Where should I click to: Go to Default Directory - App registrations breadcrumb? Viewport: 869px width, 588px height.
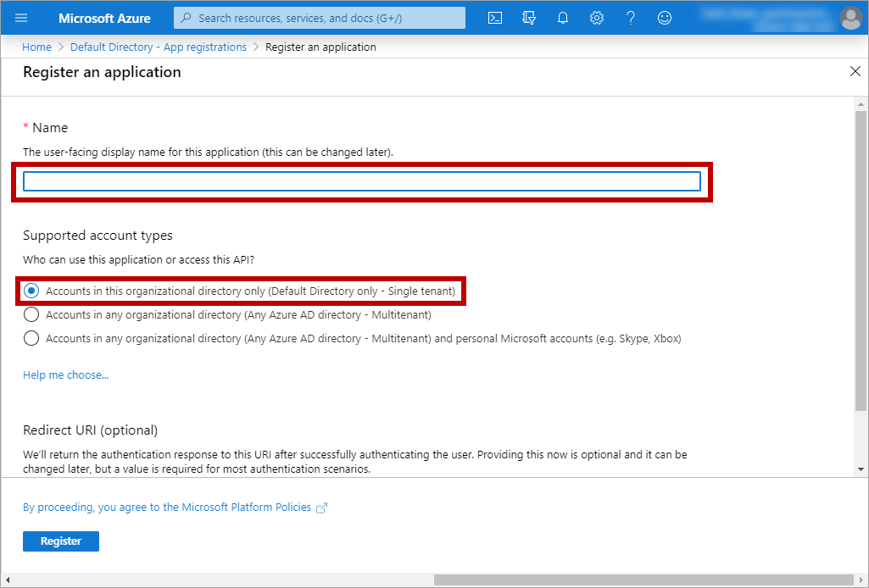tap(158, 47)
